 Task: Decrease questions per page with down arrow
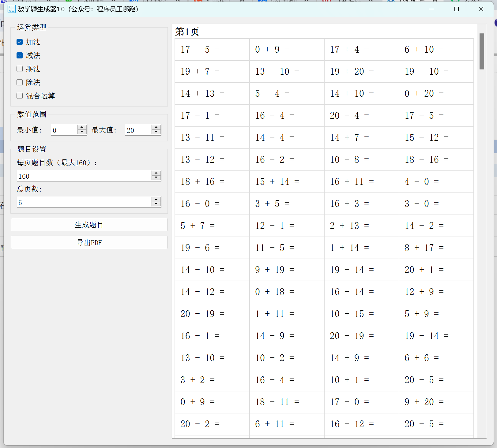[x=156, y=178]
